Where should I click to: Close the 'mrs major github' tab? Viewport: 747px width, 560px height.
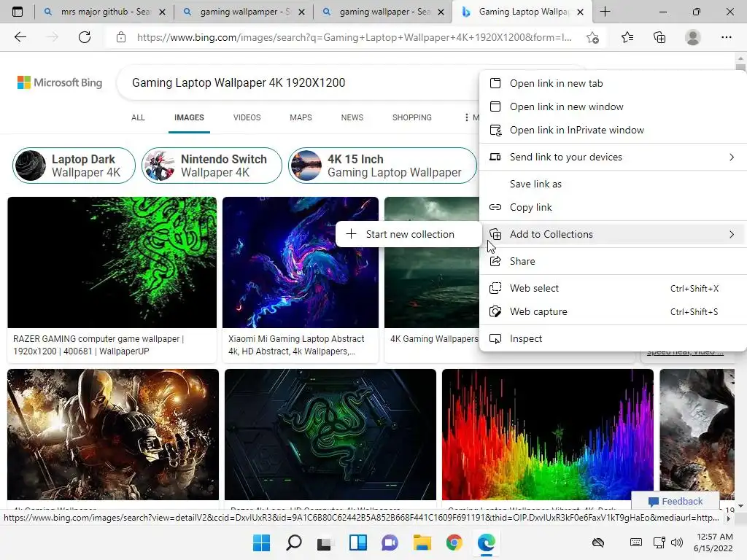162,12
